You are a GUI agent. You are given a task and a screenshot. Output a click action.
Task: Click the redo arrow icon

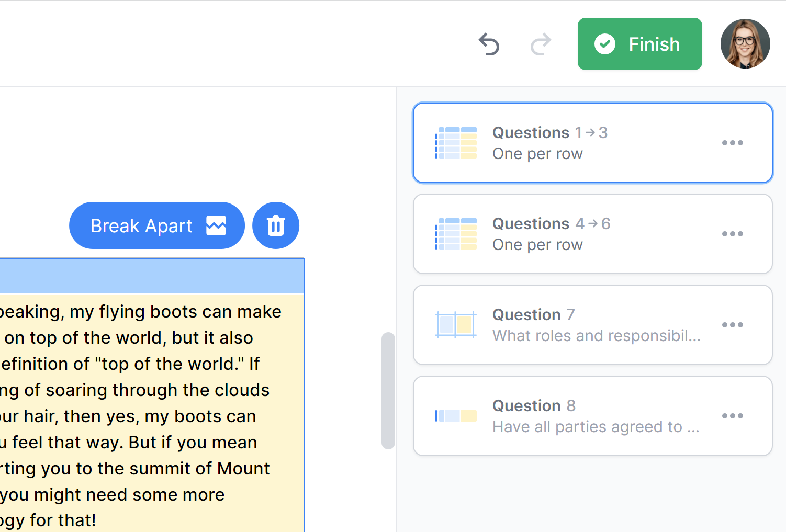tap(541, 44)
